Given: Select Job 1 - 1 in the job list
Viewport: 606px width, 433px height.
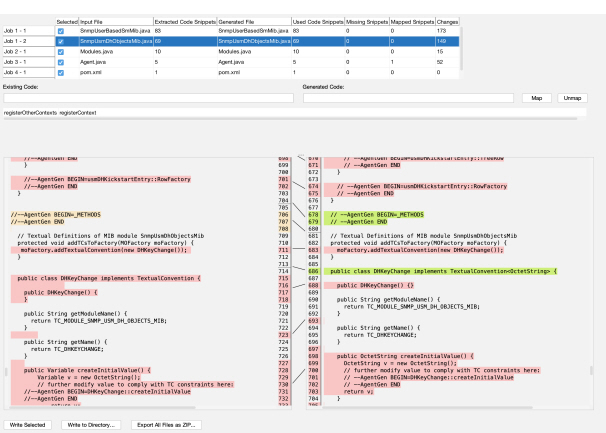Looking at the screenshot, I should point(26,31).
